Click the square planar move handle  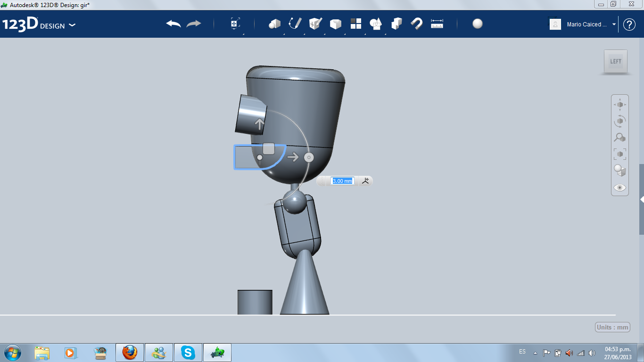tap(269, 148)
